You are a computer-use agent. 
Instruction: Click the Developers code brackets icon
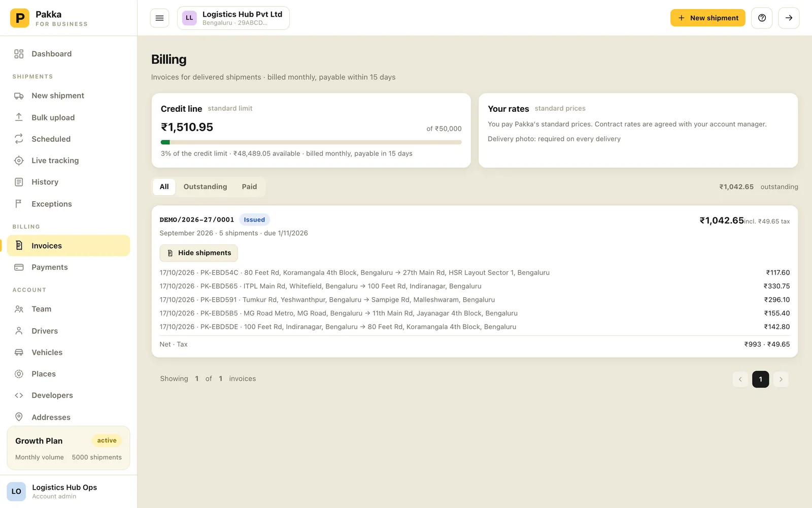(x=19, y=395)
